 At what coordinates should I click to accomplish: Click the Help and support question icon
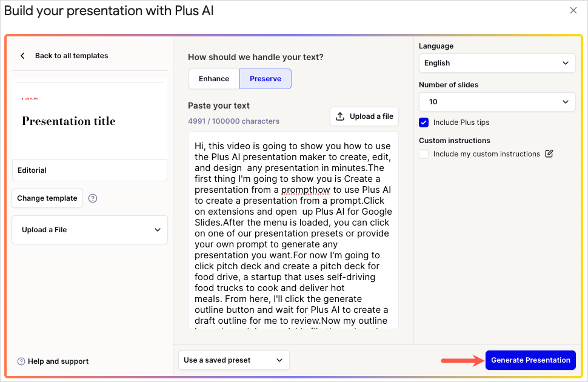(x=21, y=361)
